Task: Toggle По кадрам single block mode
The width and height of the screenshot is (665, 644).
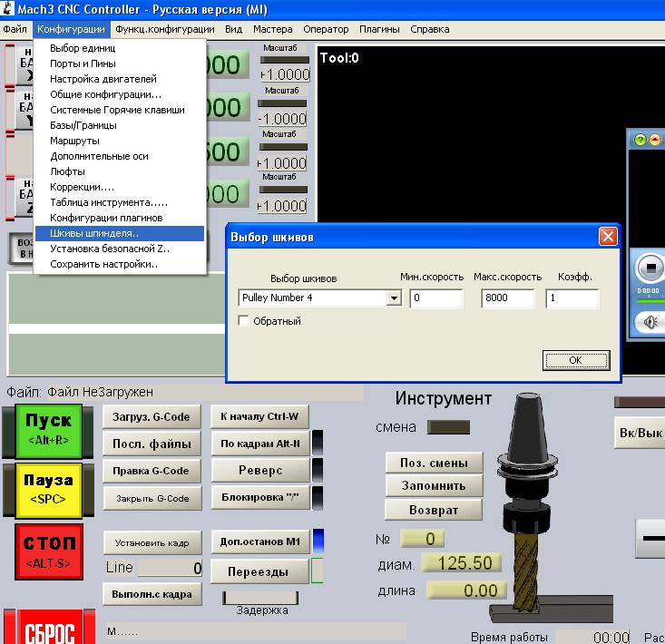Action: coord(259,444)
